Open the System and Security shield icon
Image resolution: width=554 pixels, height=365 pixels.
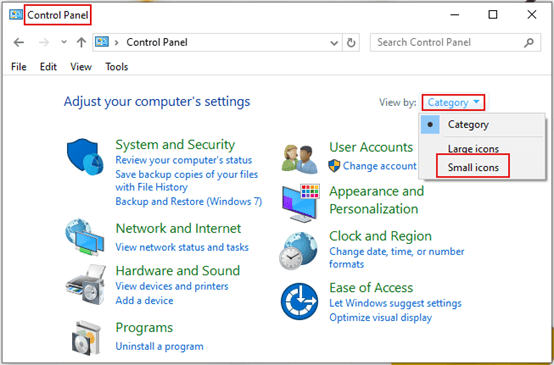click(85, 157)
